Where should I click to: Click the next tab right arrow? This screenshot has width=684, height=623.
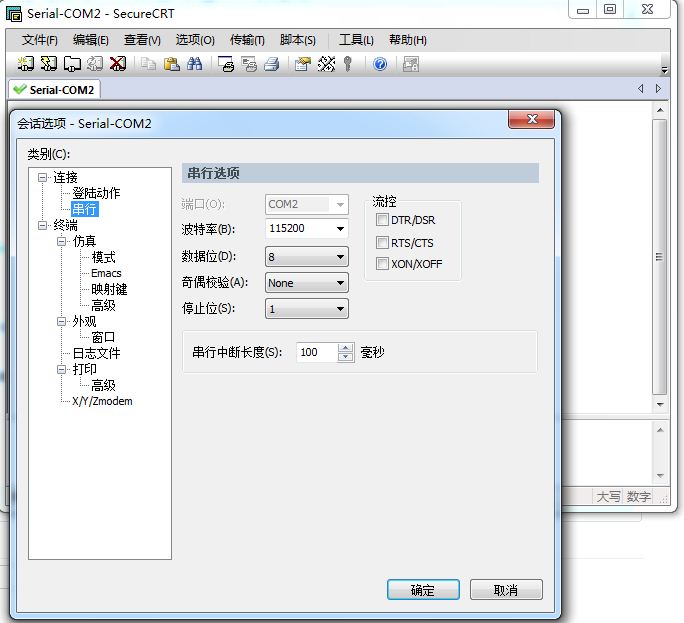[x=658, y=89]
